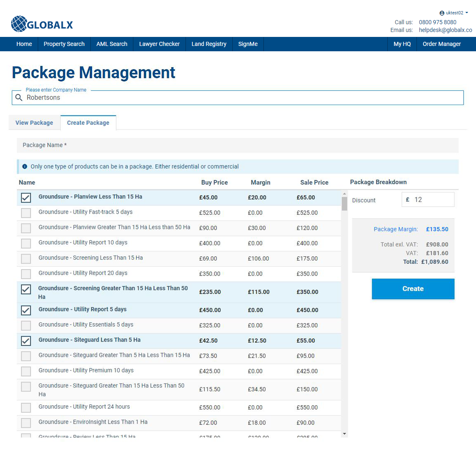Image resolution: width=476 pixels, height=461 pixels.
Task: Check Groundsure - Utility Fast-track 5 days
Action: pyautogui.click(x=25, y=213)
